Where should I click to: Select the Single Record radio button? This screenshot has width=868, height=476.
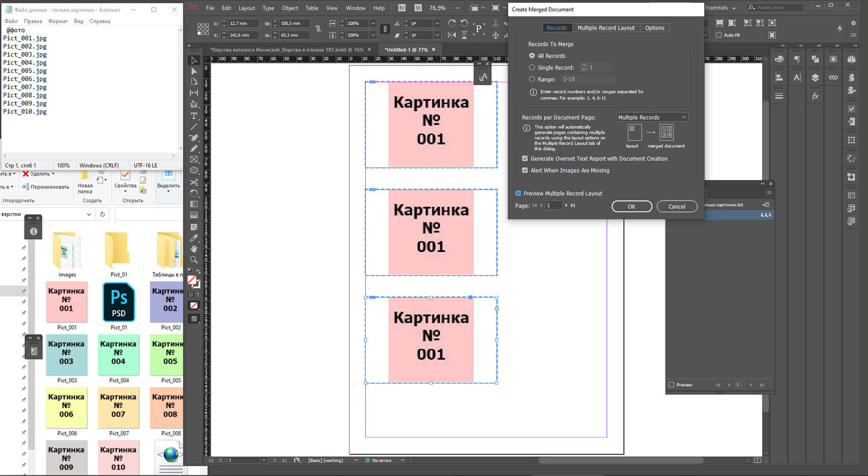532,67
